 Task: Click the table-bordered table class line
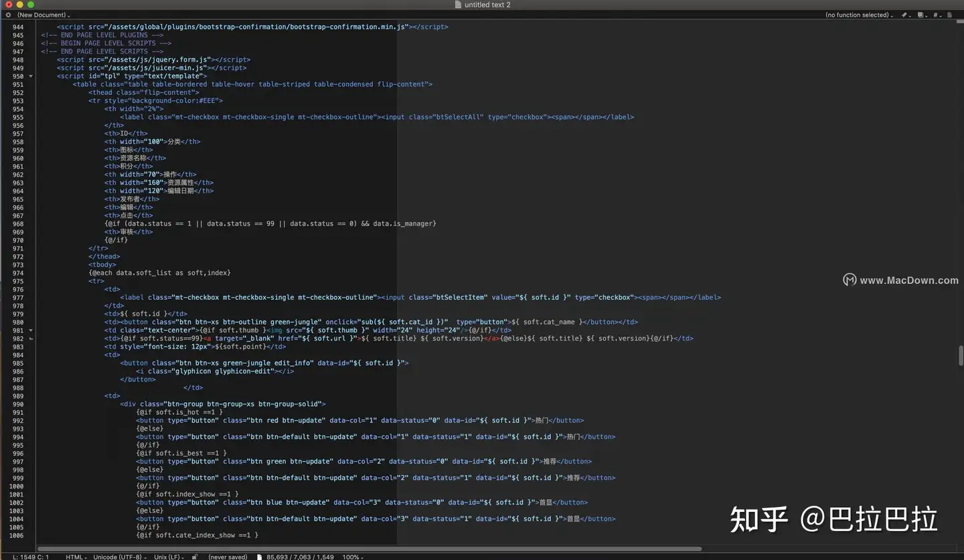(x=252, y=84)
